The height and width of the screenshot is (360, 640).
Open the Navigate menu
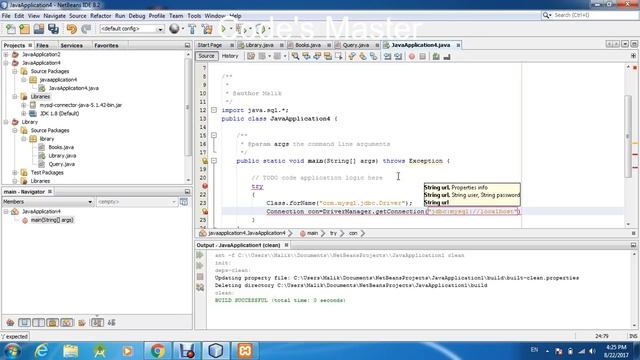click(54, 16)
